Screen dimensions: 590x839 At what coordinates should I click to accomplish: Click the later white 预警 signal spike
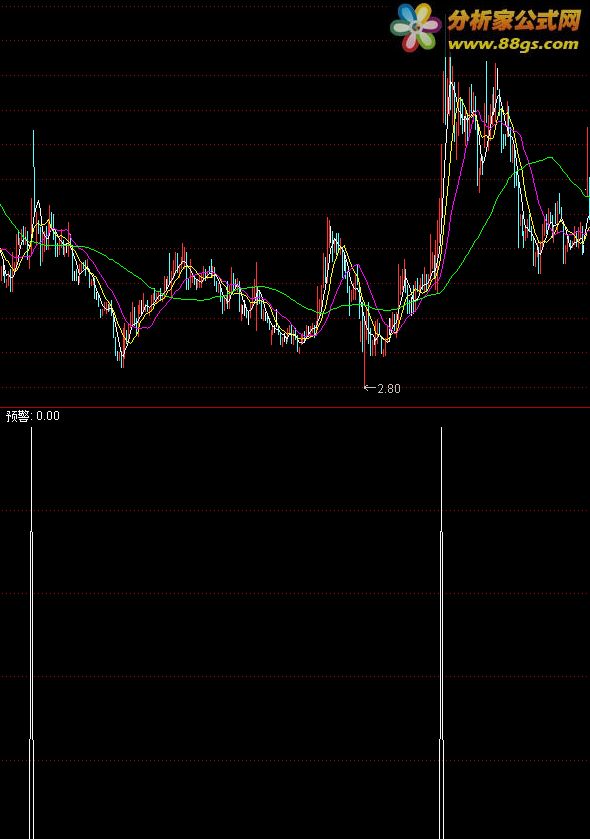tap(441, 632)
